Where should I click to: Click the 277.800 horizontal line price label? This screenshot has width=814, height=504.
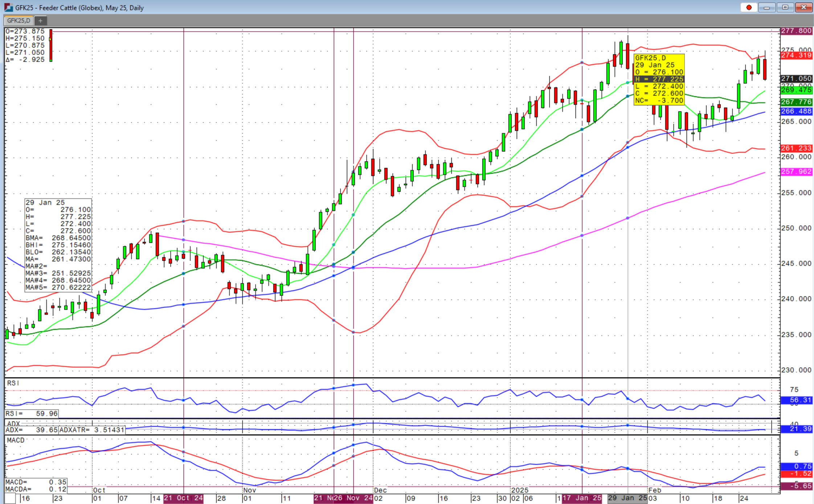click(796, 31)
